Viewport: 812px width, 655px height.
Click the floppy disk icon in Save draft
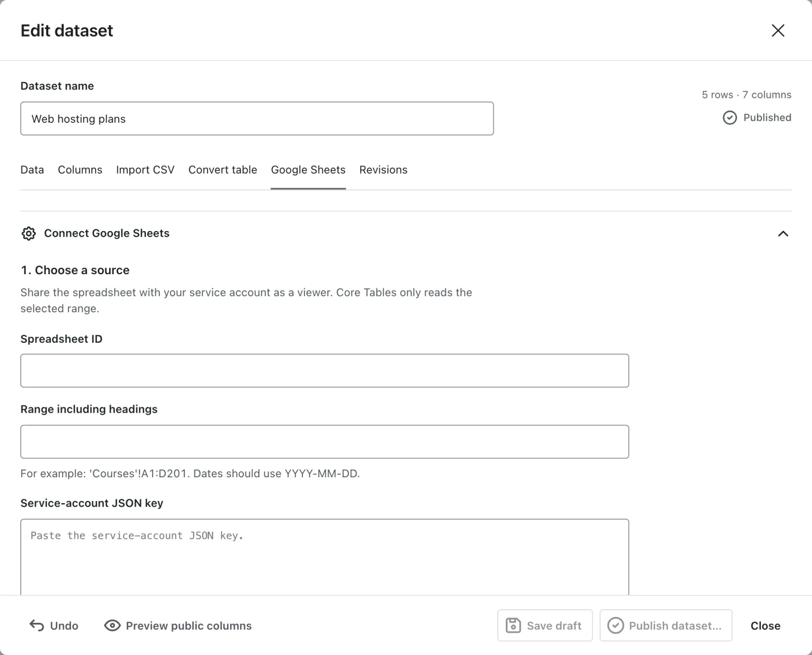pyautogui.click(x=513, y=626)
